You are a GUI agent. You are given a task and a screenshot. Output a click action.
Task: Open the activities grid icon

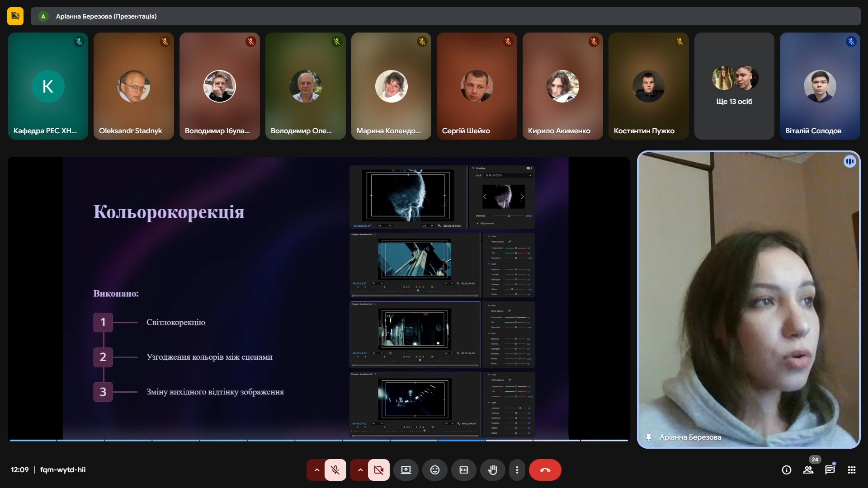[851, 470]
